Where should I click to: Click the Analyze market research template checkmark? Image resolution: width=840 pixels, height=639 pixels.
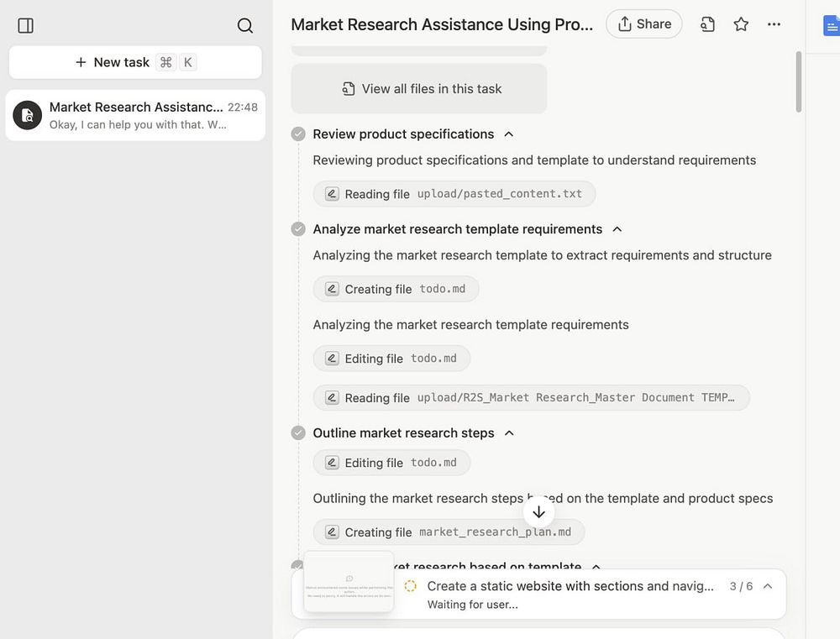point(298,229)
